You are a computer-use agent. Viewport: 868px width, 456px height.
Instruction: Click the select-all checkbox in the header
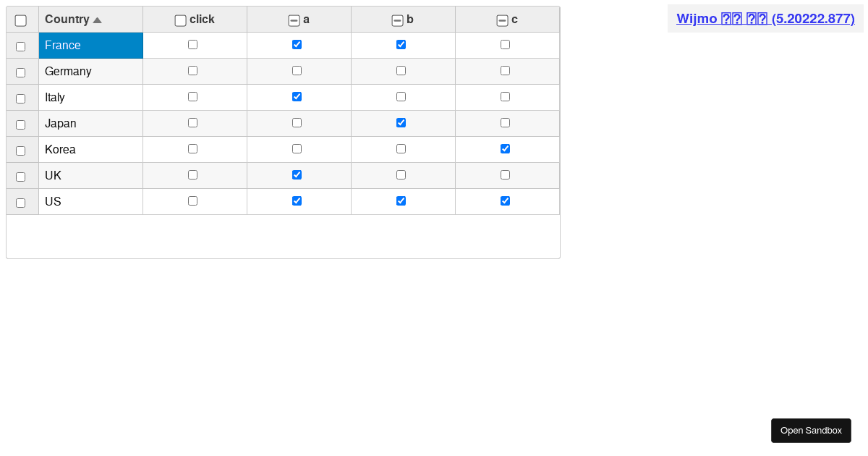point(21,20)
